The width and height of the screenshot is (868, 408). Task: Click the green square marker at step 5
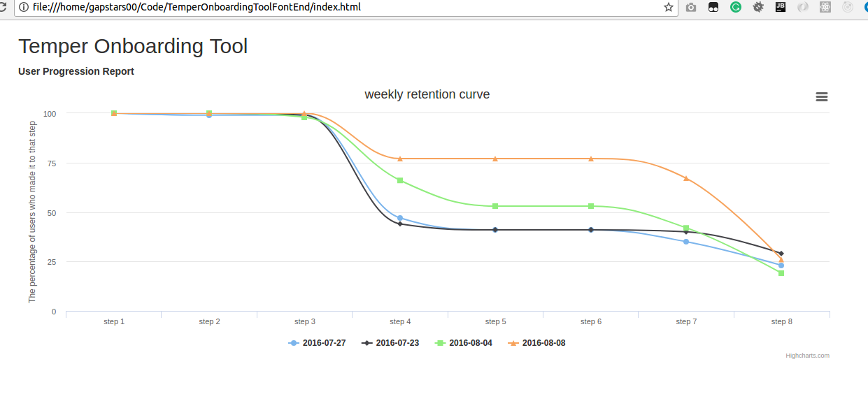(495, 206)
